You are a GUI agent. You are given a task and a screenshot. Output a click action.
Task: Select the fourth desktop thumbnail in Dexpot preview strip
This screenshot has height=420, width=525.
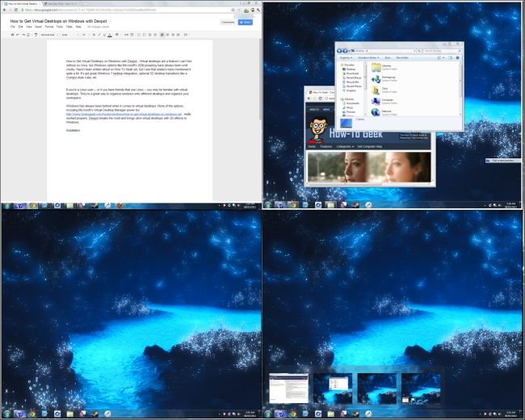click(x=421, y=388)
